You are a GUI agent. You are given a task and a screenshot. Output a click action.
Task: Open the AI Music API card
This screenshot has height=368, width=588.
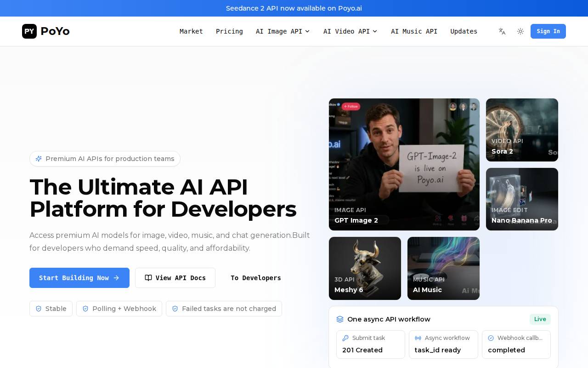(x=443, y=268)
